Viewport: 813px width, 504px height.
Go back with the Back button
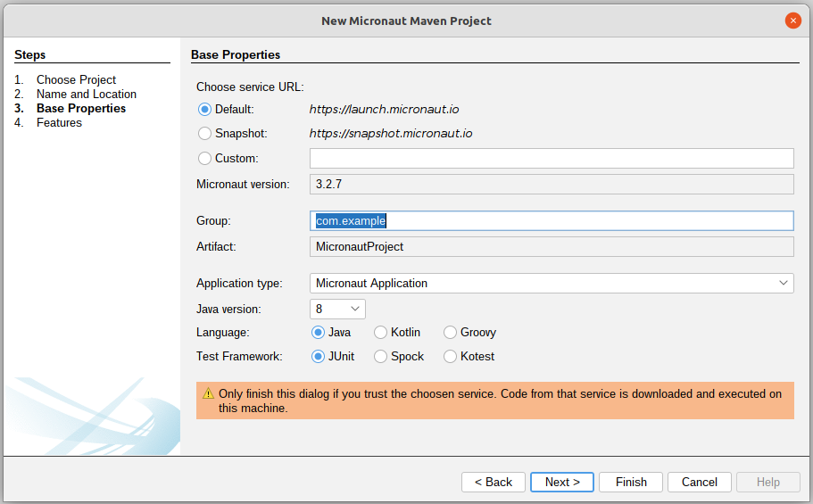coord(494,483)
